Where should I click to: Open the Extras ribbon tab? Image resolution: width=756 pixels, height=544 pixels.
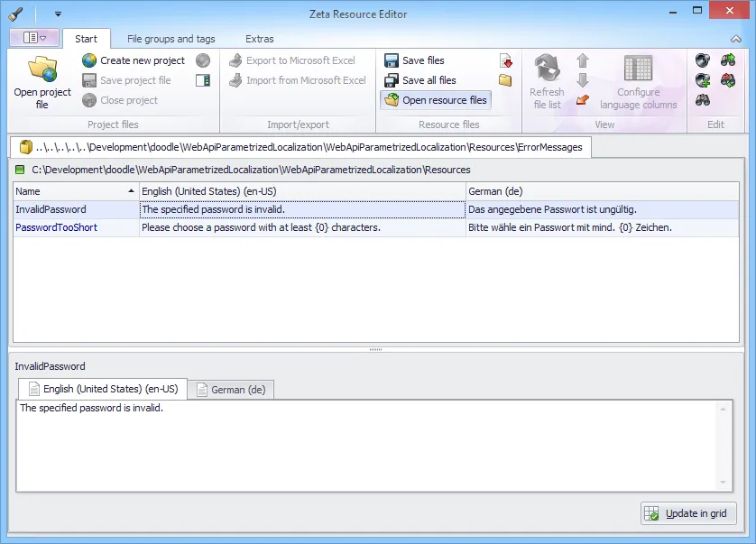(259, 39)
